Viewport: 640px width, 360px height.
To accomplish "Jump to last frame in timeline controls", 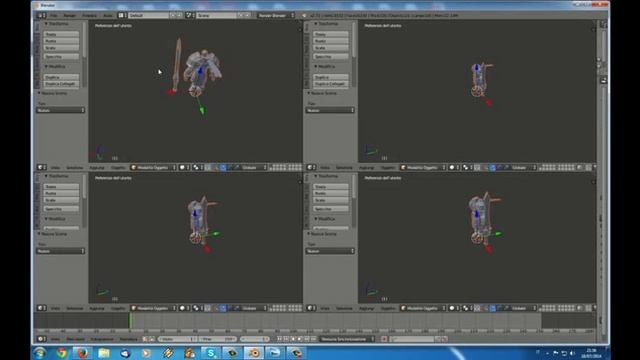I will coord(314,339).
